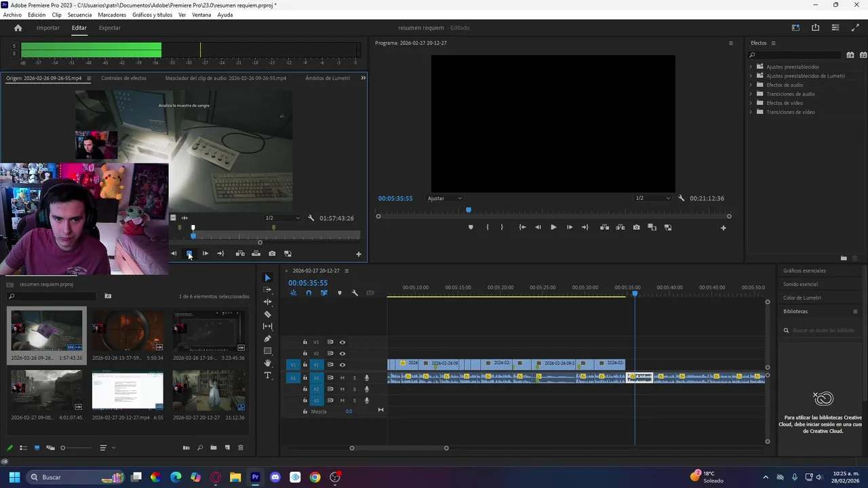The width and height of the screenshot is (868, 488).
Task: Click the Program monitor blue playhead
Action: click(x=468, y=210)
